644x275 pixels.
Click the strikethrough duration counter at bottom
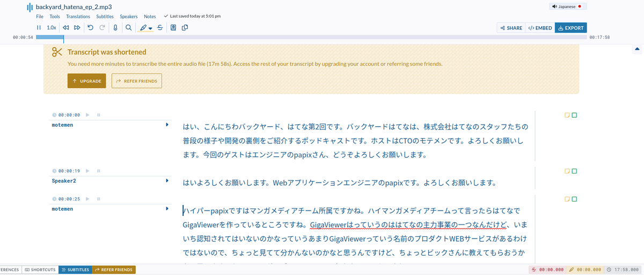547,270
